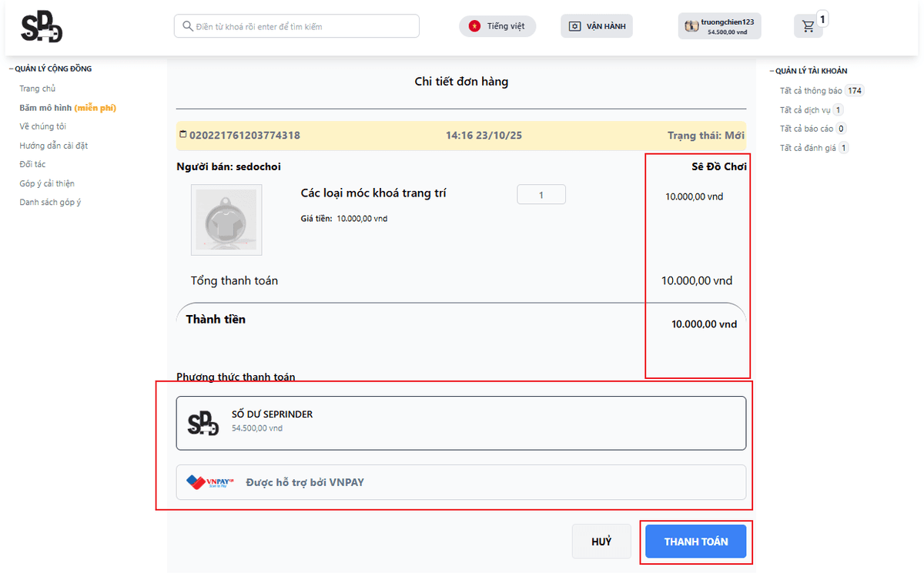Screen dimensions: 924x587
Task: Click the SPD logo in header
Action: [42, 28]
